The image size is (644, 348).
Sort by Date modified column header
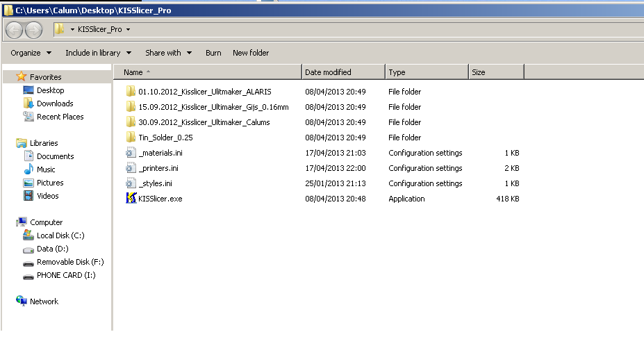pyautogui.click(x=343, y=72)
